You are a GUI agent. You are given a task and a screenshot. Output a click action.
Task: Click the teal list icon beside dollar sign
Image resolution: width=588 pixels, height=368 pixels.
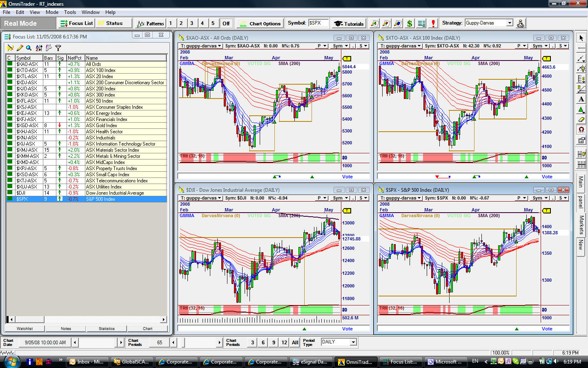tap(421, 23)
